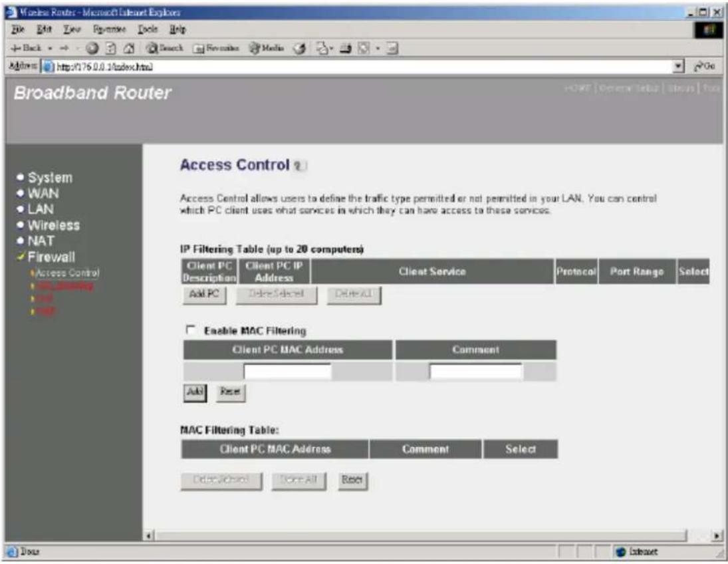
Task: Select Firewall in the sidebar
Action: click(51, 257)
